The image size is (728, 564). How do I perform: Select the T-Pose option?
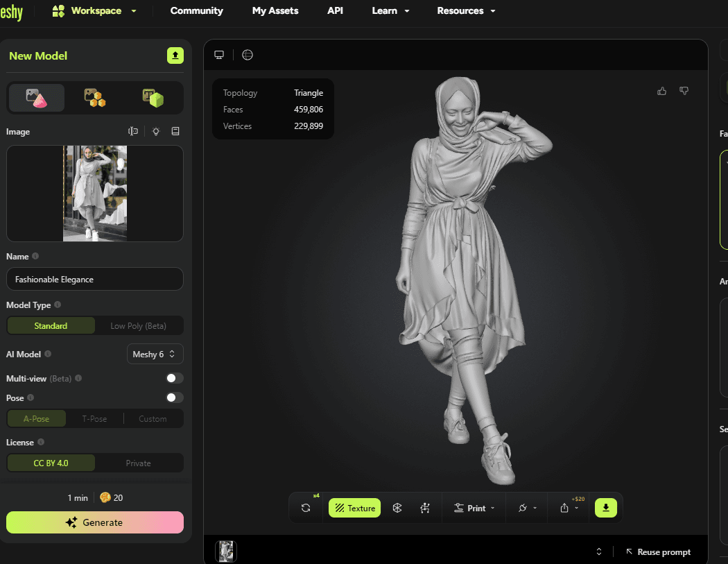click(95, 418)
